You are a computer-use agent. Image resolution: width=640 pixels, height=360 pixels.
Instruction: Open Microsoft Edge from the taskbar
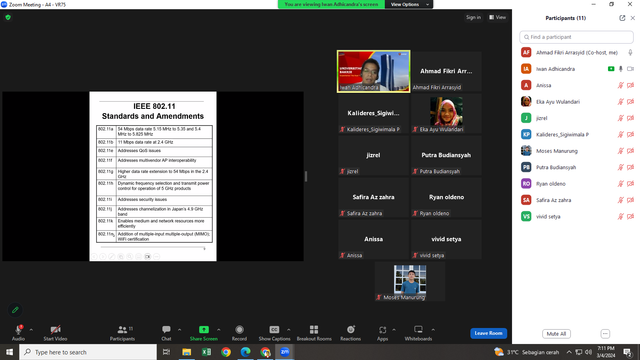pyautogui.click(x=245, y=352)
